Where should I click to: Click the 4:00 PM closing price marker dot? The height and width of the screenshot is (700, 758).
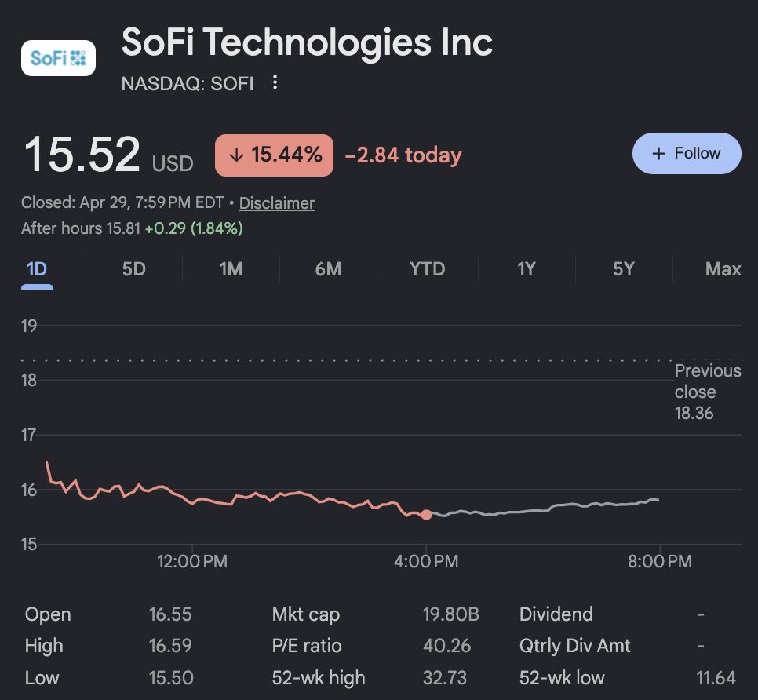coord(426,515)
